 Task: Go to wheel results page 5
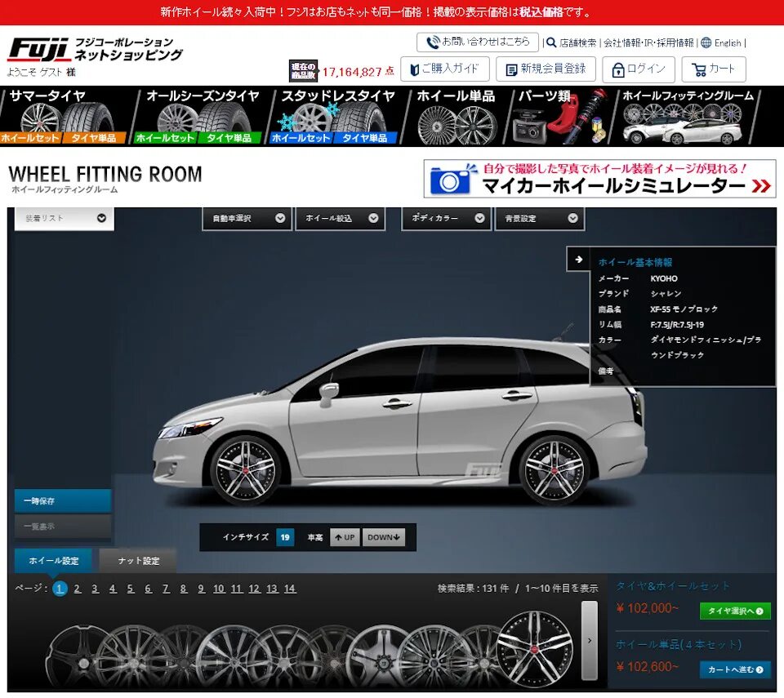tap(131, 589)
